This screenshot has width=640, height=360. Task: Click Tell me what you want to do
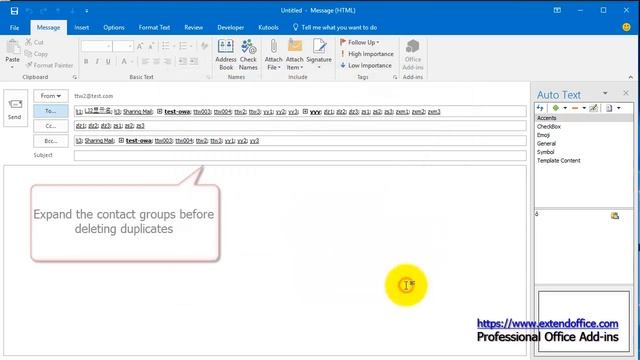[x=335, y=28]
